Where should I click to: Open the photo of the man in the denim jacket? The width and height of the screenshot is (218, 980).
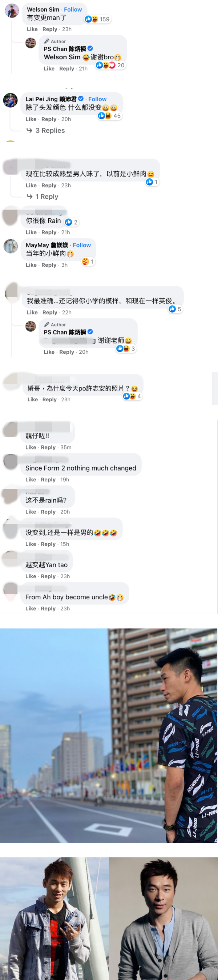click(x=54, y=918)
